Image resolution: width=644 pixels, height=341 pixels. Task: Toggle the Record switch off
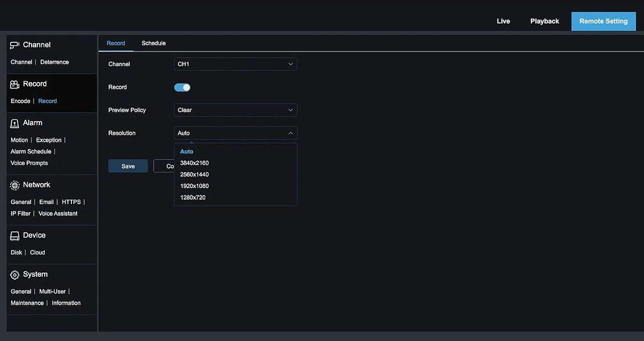click(182, 88)
